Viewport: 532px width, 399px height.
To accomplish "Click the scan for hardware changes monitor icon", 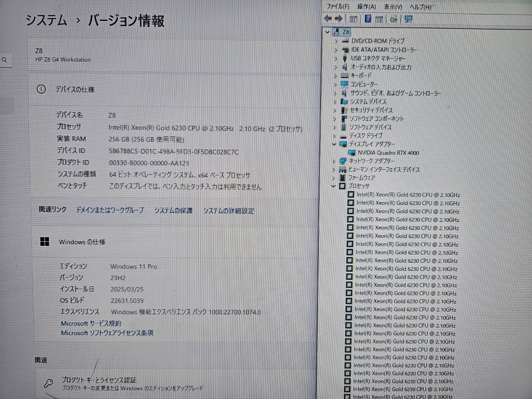I will click(408, 19).
